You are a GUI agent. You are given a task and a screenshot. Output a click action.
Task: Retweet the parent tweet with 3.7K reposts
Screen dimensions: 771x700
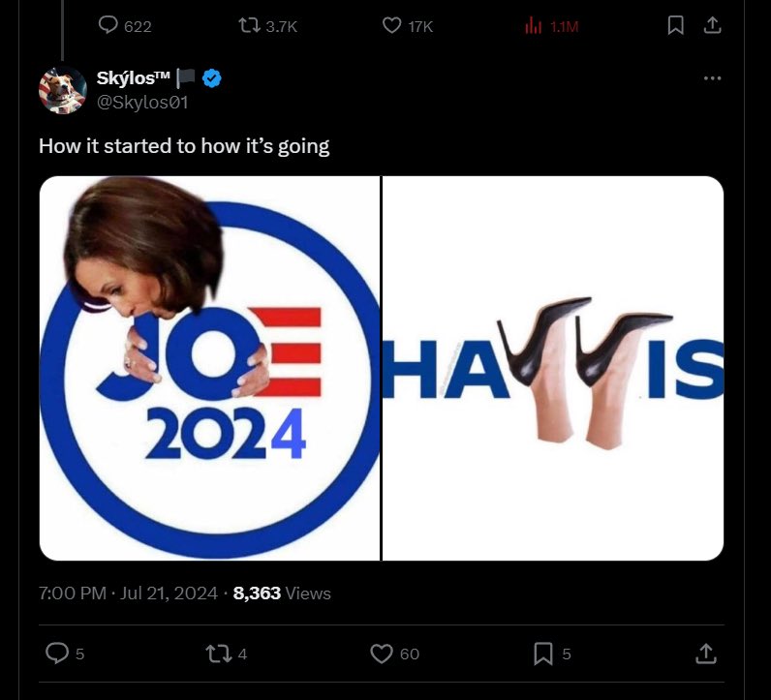click(268, 25)
